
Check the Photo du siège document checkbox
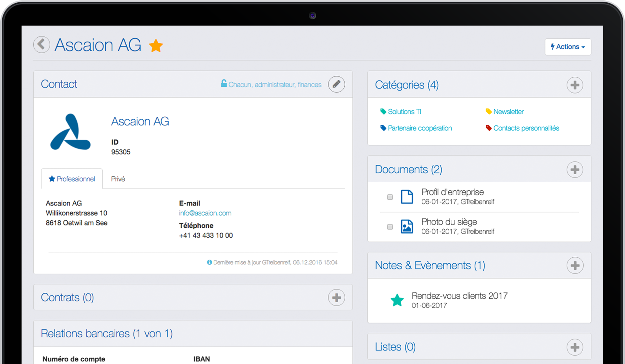click(390, 227)
